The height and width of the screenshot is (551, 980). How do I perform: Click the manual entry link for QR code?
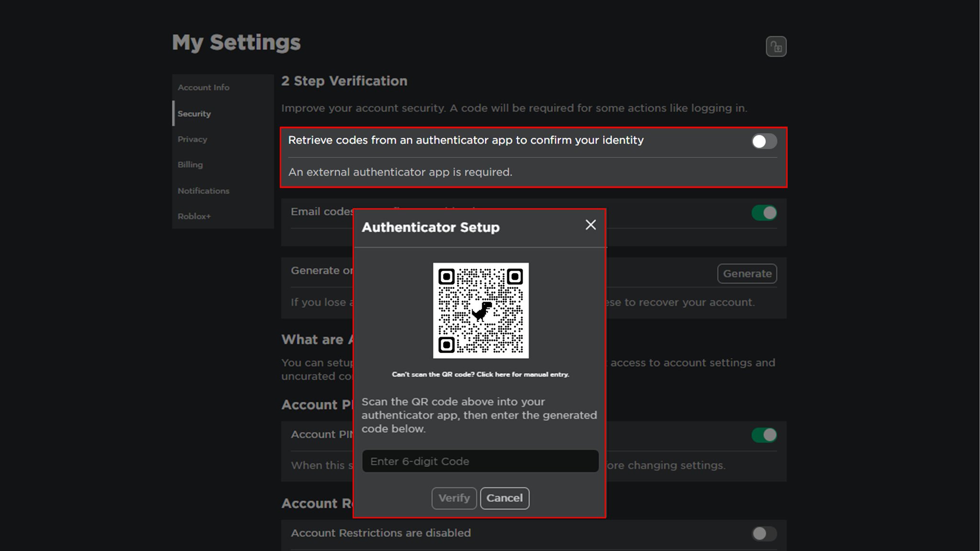[480, 375]
